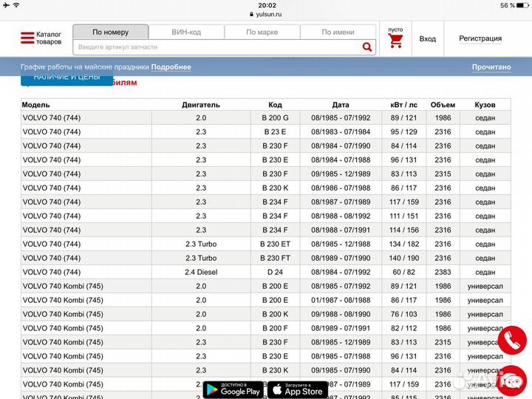
Task: Click the Прочитано link in banner
Action: pyautogui.click(x=491, y=67)
